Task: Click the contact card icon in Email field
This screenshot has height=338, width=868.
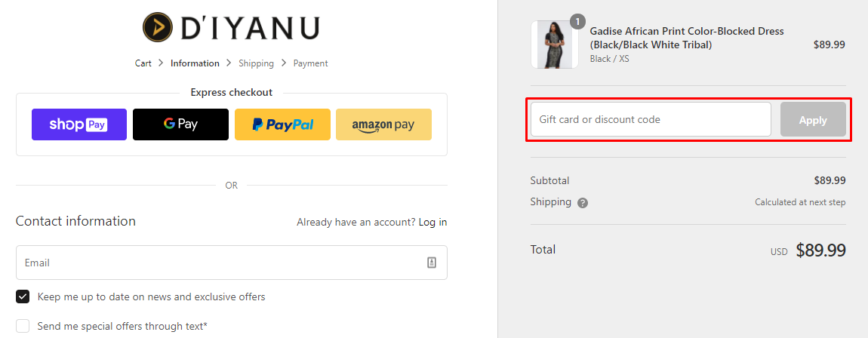Action: click(432, 263)
